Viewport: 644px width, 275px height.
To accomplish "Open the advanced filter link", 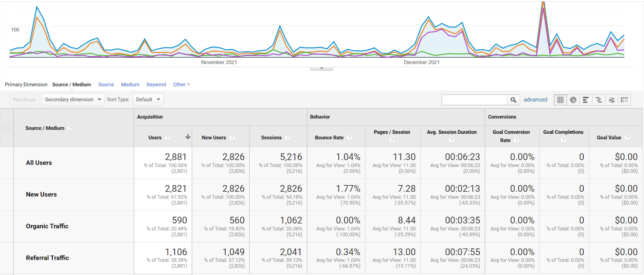I will coord(535,99).
